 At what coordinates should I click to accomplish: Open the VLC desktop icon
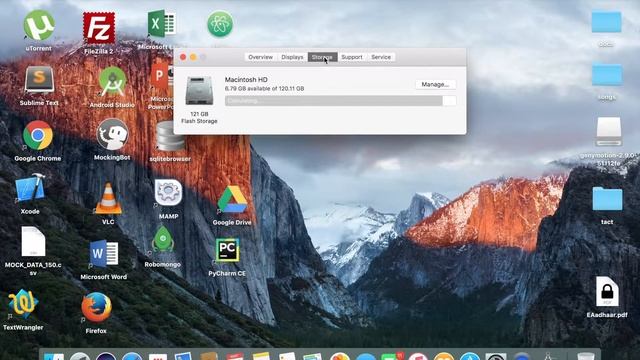point(108,199)
